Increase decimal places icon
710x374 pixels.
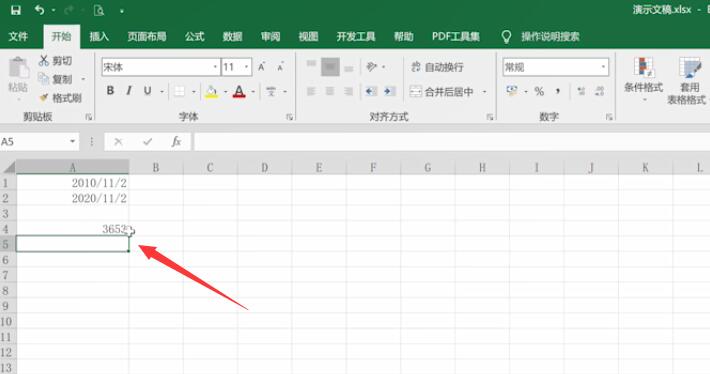click(x=581, y=91)
